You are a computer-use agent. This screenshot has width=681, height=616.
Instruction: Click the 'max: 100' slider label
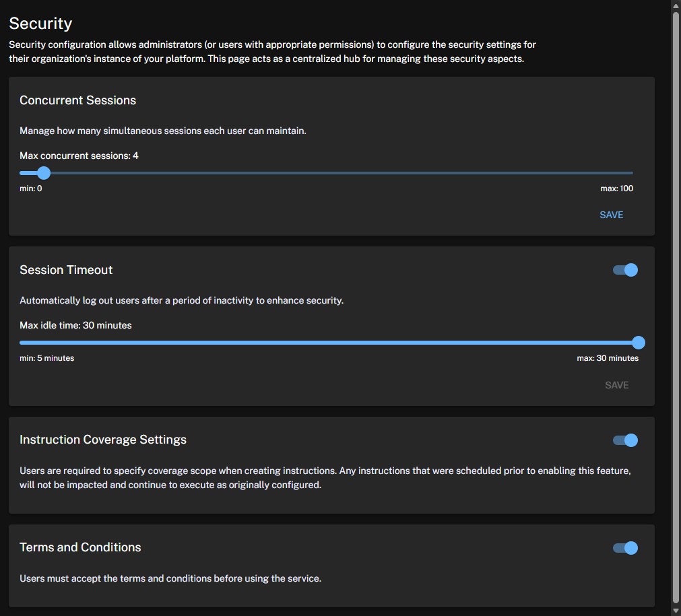click(x=616, y=189)
